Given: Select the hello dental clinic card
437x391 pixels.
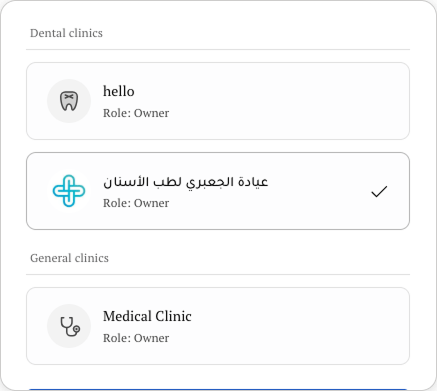Looking at the screenshot, I should tap(218, 101).
